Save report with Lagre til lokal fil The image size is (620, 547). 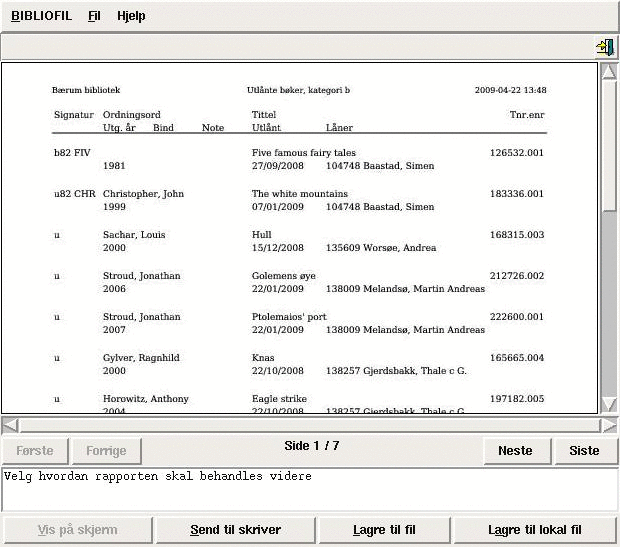pos(535,530)
